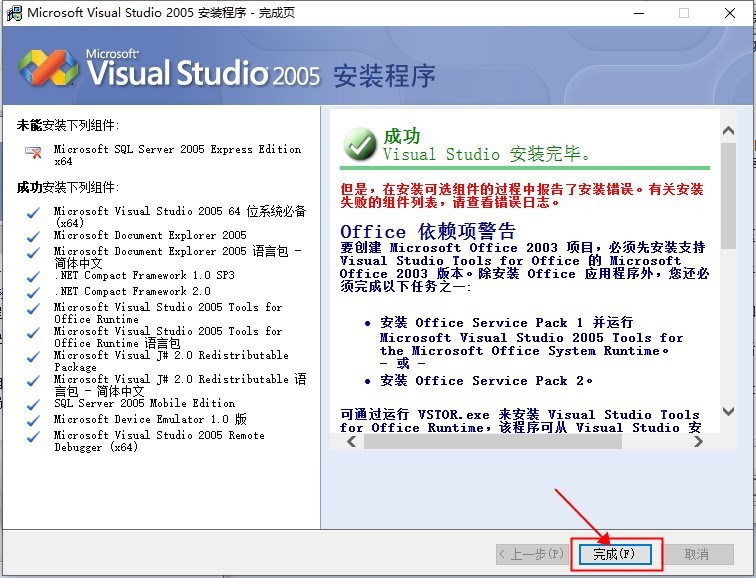This screenshot has height=578, width=756.
Task: Click the greyed-out 取消 cancel button
Action: 696,554
